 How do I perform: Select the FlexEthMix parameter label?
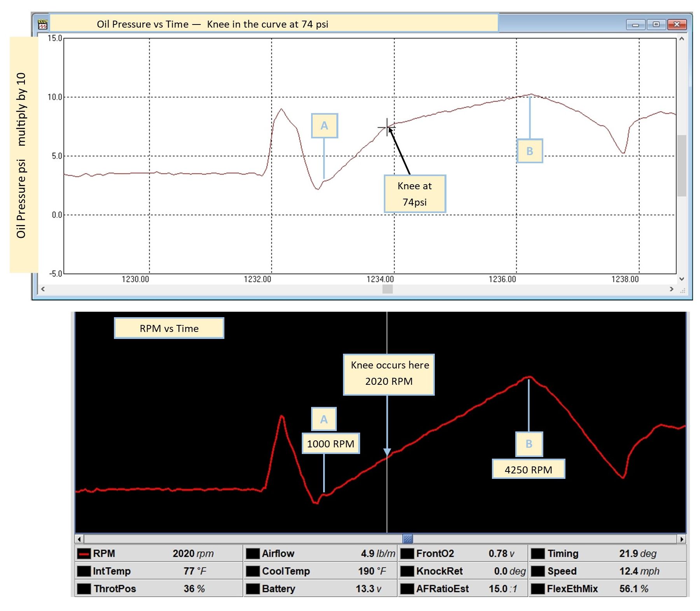click(572, 588)
